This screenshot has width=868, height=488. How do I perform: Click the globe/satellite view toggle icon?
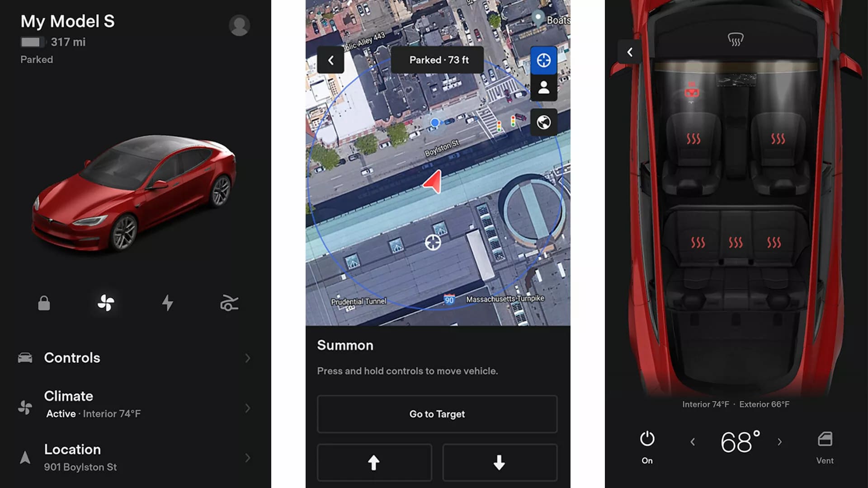(x=544, y=122)
